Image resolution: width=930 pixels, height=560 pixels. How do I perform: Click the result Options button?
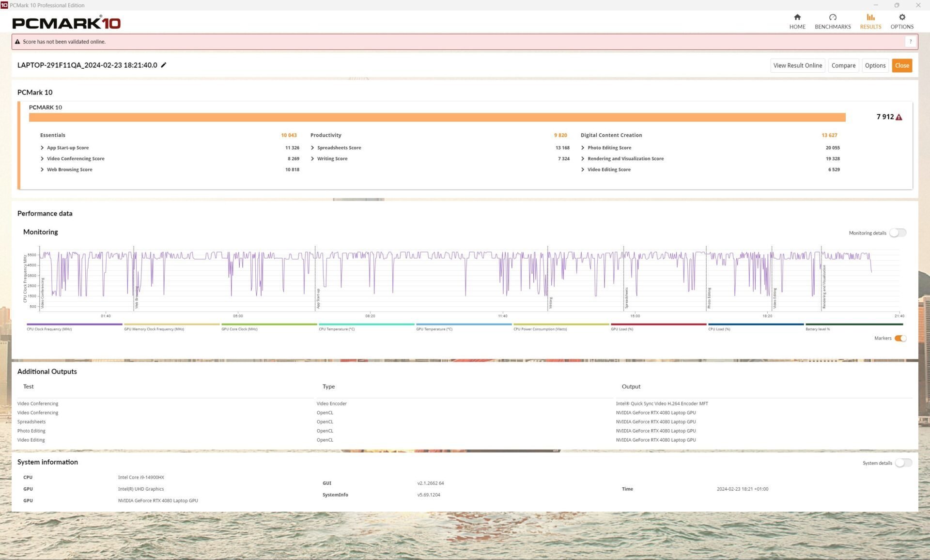875,65
